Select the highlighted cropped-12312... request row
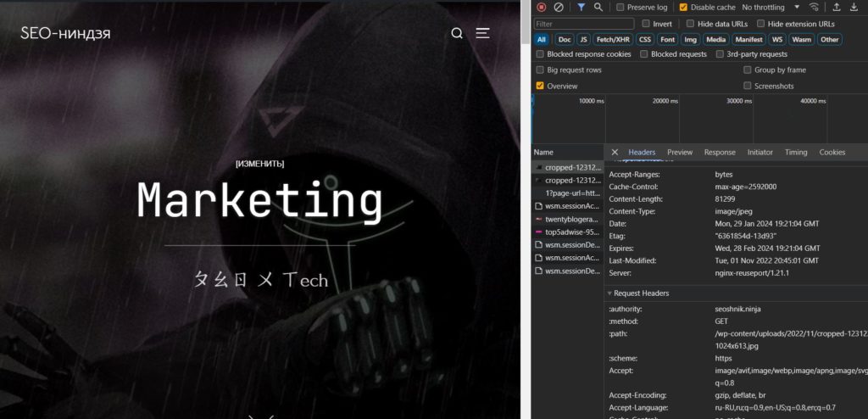Screen dimensions: 868x419 [x=567, y=167]
